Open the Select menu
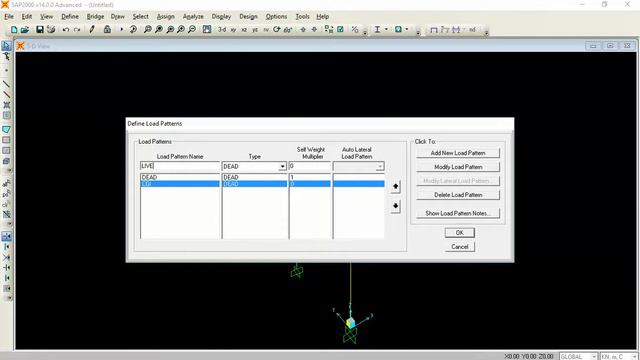 pyautogui.click(x=140, y=16)
